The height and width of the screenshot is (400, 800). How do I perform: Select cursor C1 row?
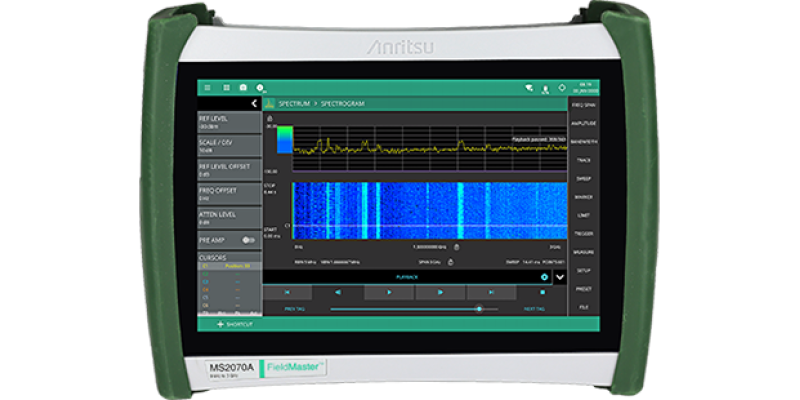230,266
